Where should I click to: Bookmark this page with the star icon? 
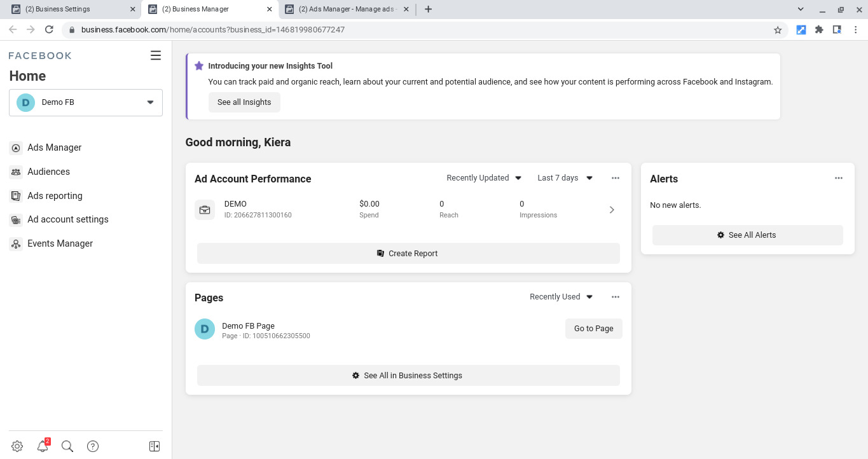[778, 30]
